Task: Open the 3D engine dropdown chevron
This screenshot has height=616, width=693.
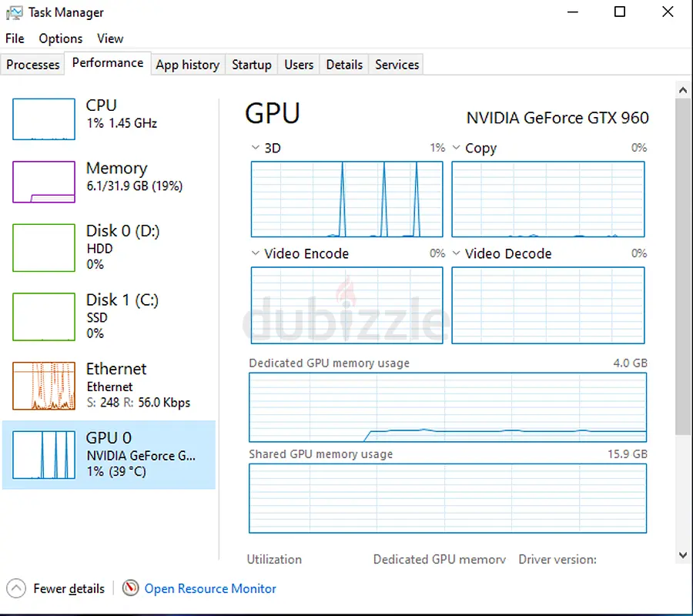Action: pos(255,147)
